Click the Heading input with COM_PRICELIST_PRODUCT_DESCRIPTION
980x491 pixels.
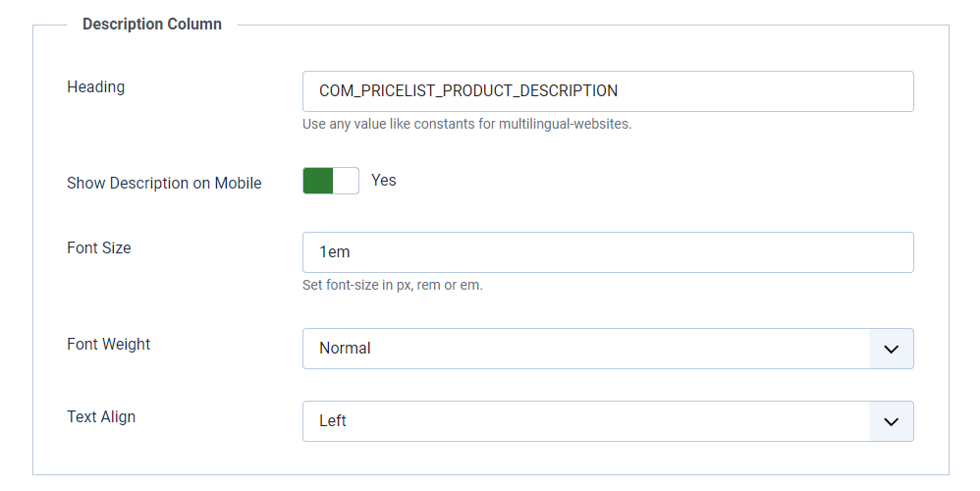608,91
